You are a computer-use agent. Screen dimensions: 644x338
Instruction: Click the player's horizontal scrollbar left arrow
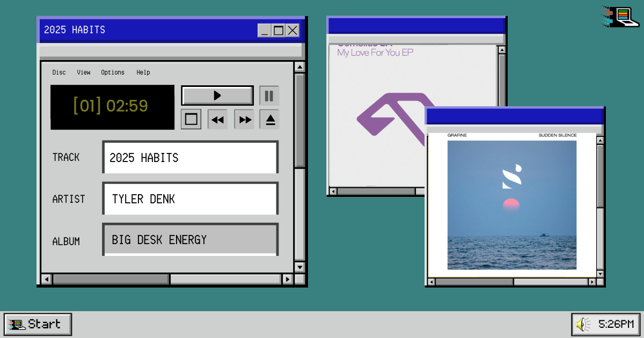[x=46, y=279]
